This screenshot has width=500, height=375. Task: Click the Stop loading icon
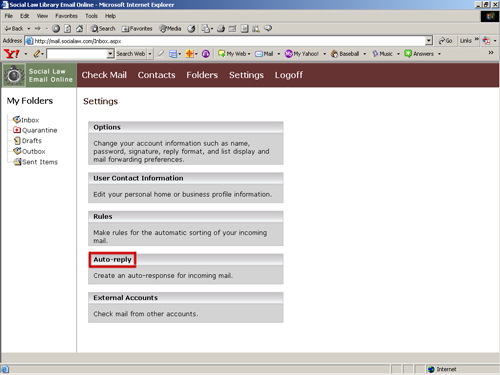(56, 29)
